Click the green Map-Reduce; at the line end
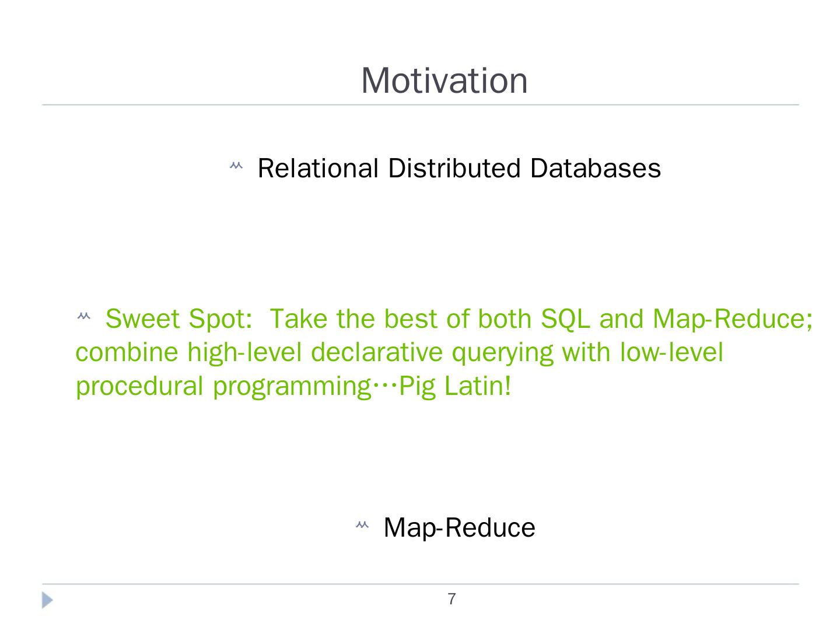Image resolution: width=840 pixels, height=630 pixels. (732, 319)
